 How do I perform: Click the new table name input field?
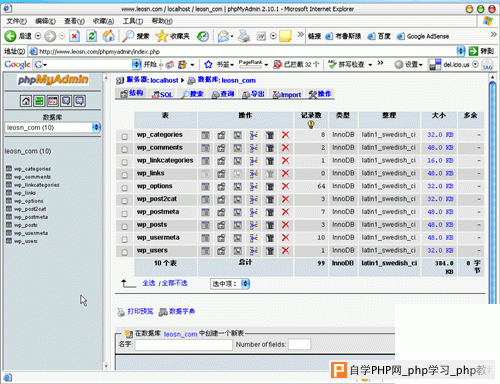click(x=184, y=345)
